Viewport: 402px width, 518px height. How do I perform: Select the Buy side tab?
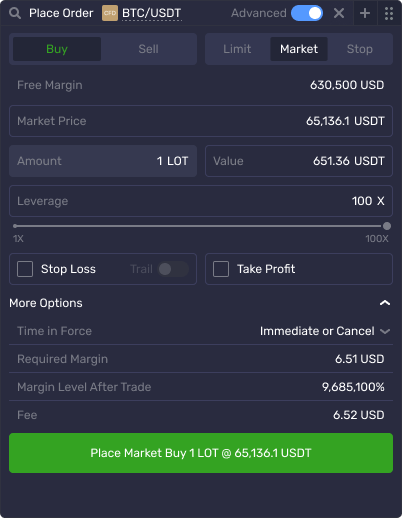point(57,49)
